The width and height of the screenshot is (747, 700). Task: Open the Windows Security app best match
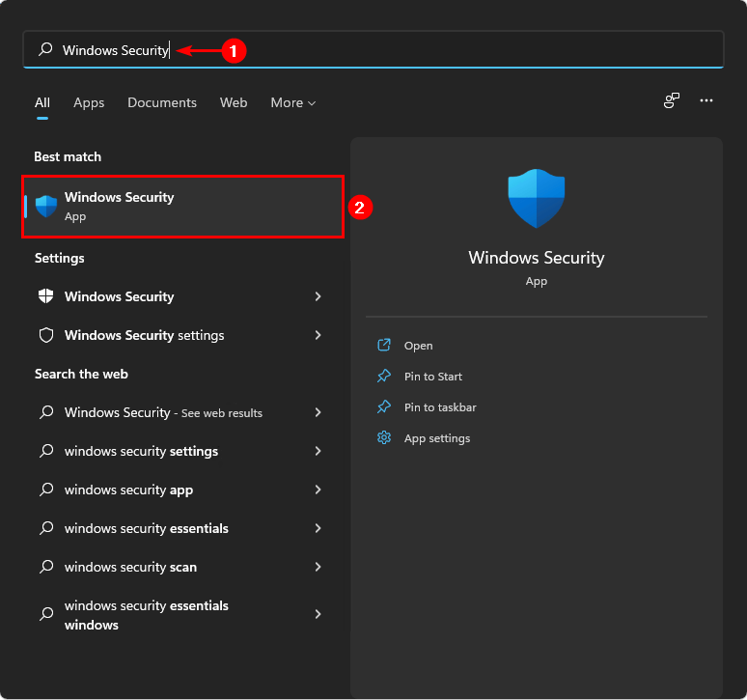point(183,207)
